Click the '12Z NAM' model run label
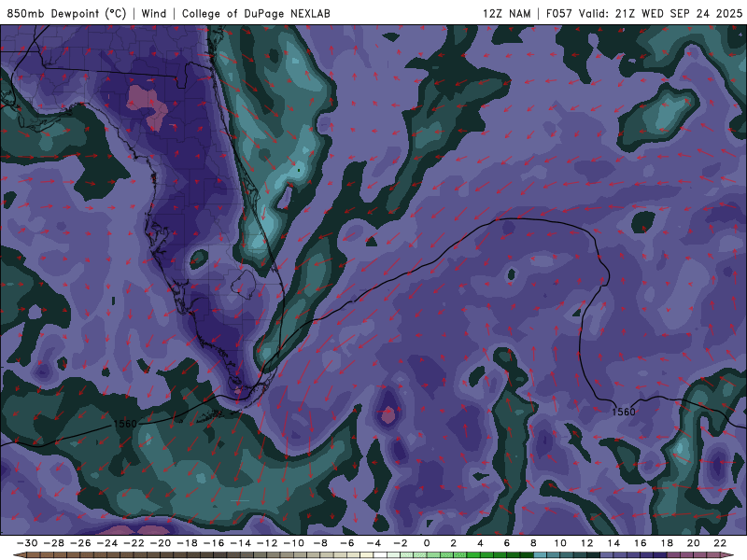Viewport: 747px width, 560px height. coord(507,13)
